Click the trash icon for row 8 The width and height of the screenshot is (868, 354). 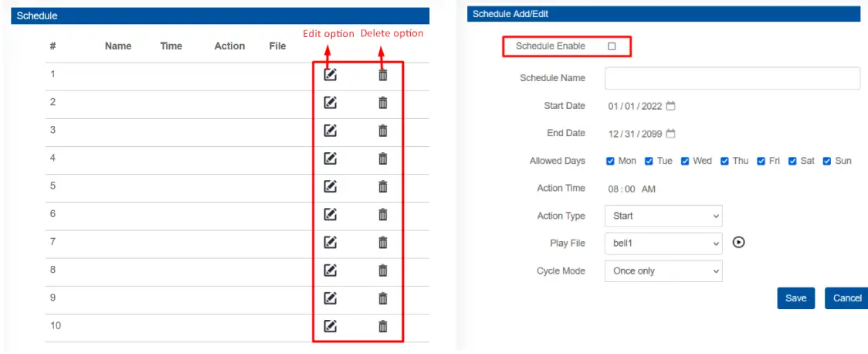tap(382, 270)
